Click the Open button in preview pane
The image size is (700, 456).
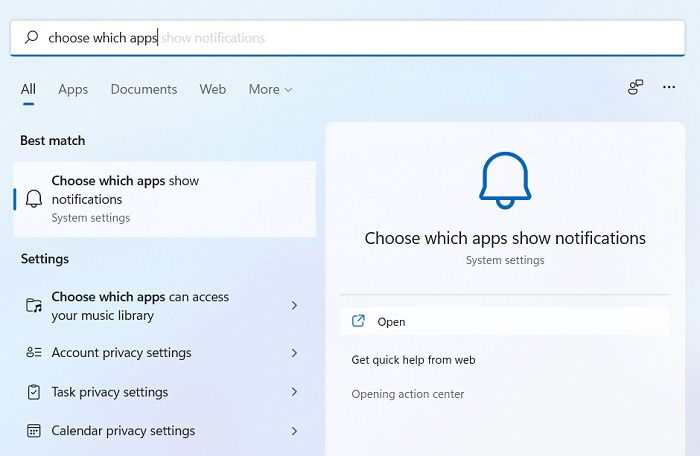(505, 322)
